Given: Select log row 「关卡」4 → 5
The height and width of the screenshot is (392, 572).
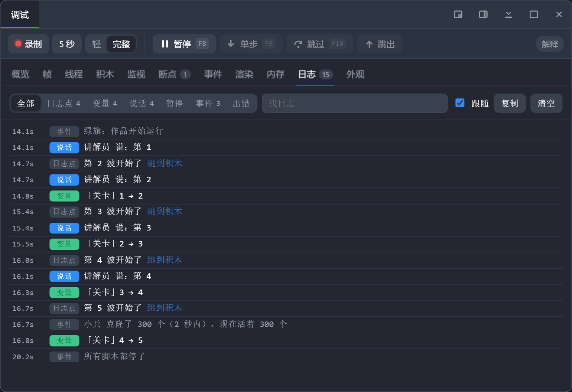Looking at the screenshot, I should click(x=286, y=340).
